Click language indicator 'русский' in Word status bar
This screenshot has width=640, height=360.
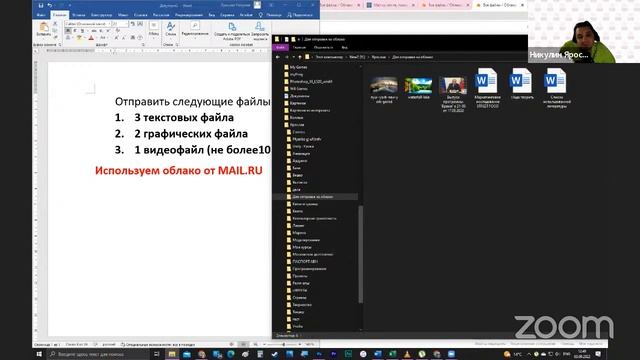pos(109,344)
